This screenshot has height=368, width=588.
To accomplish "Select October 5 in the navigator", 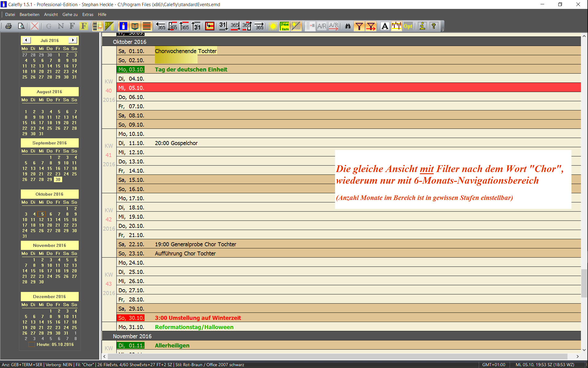I will click(x=42, y=214).
